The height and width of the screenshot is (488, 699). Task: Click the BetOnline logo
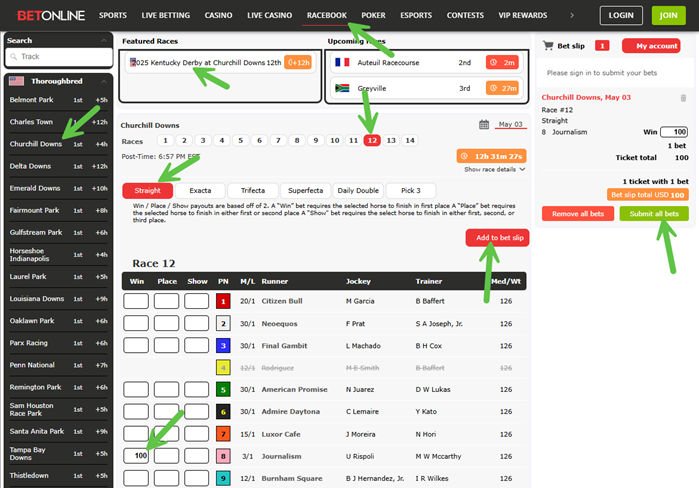point(44,16)
